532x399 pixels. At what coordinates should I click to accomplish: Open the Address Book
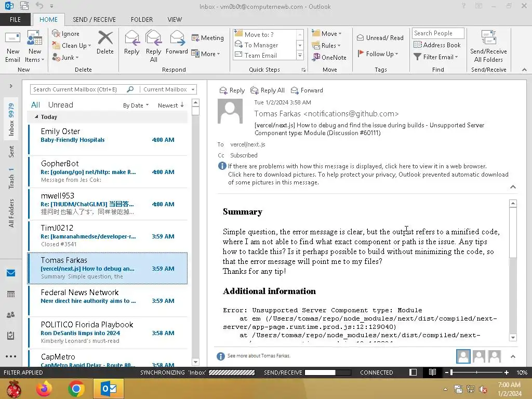coord(437,45)
